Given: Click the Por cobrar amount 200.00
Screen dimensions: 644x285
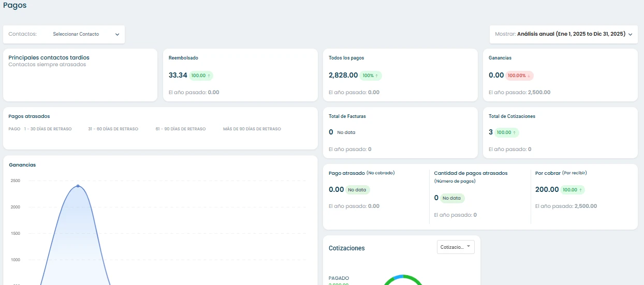Looking at the screenshot, I should point(547,190).
